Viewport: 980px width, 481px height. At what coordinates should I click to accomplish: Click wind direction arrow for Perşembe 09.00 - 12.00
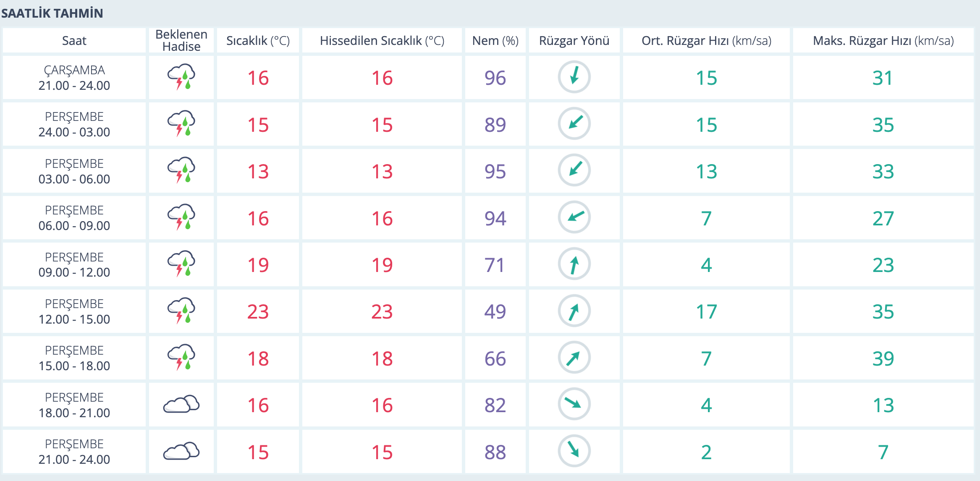coord(574,264)
